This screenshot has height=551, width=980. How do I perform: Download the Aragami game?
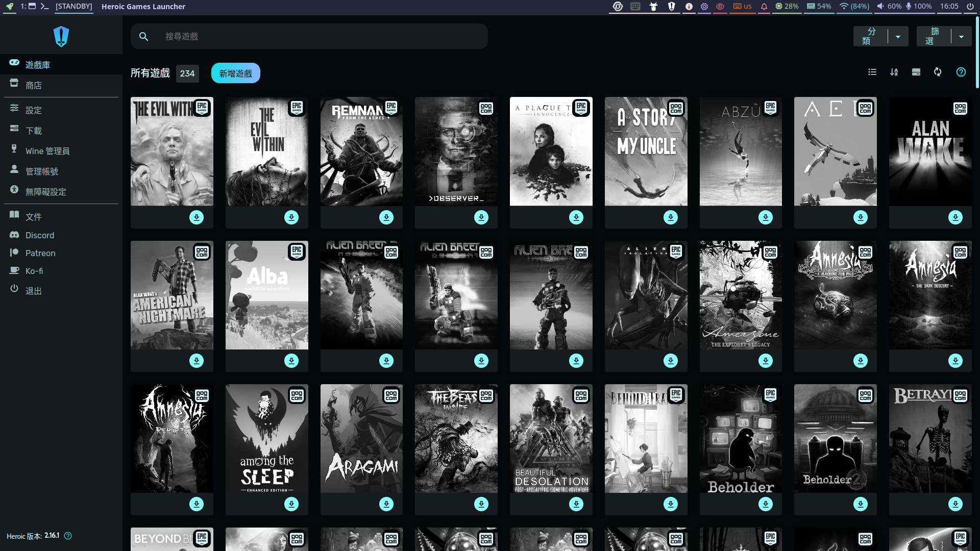(x=386, y=504)
